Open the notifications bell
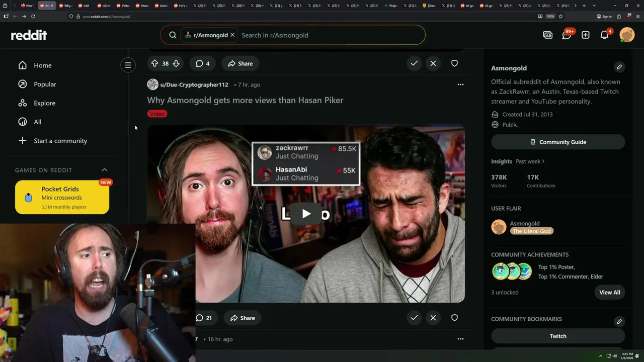This screenshot has height=362, width=644. point(605,35)
